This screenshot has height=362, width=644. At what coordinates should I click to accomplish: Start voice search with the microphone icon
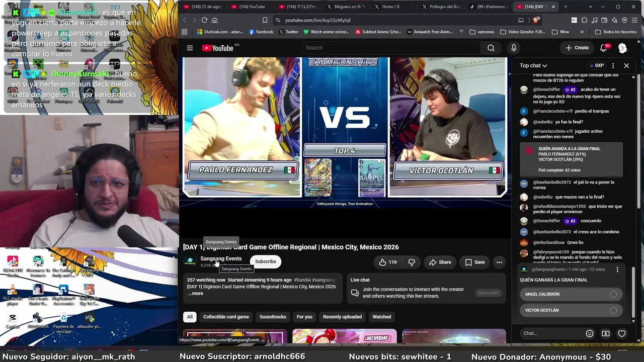(514, 48)
